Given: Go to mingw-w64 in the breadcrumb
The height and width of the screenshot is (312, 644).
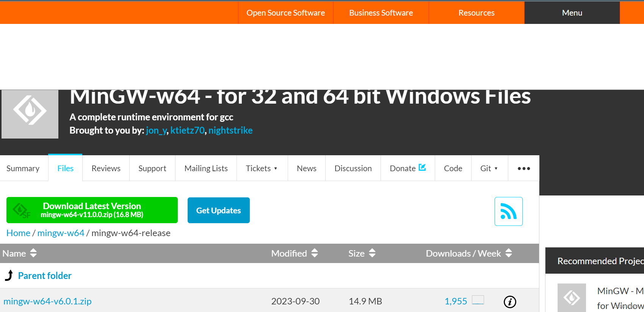Looking at the screenshot, I should 61,233.
